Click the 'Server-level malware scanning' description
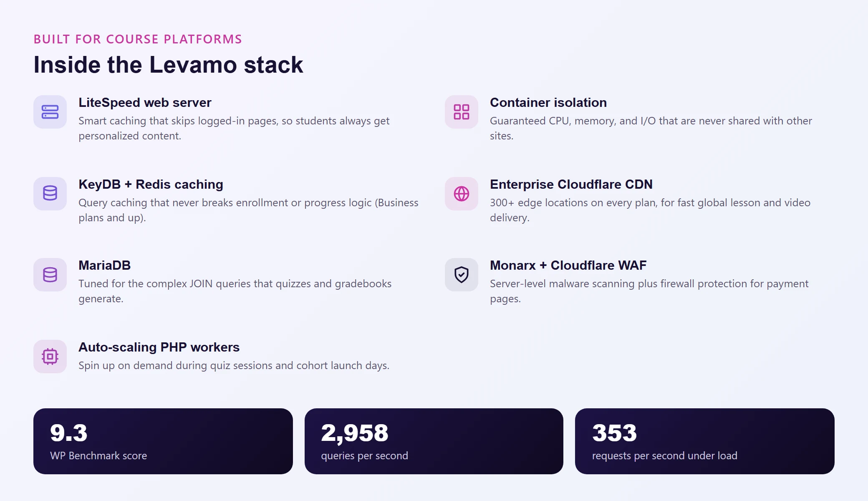This screenshot has width=868, height=501. [649, 291]
